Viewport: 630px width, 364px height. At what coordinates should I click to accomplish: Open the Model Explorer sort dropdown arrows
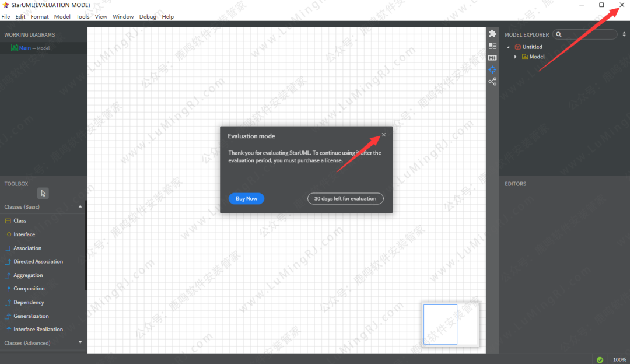[624, 35]
